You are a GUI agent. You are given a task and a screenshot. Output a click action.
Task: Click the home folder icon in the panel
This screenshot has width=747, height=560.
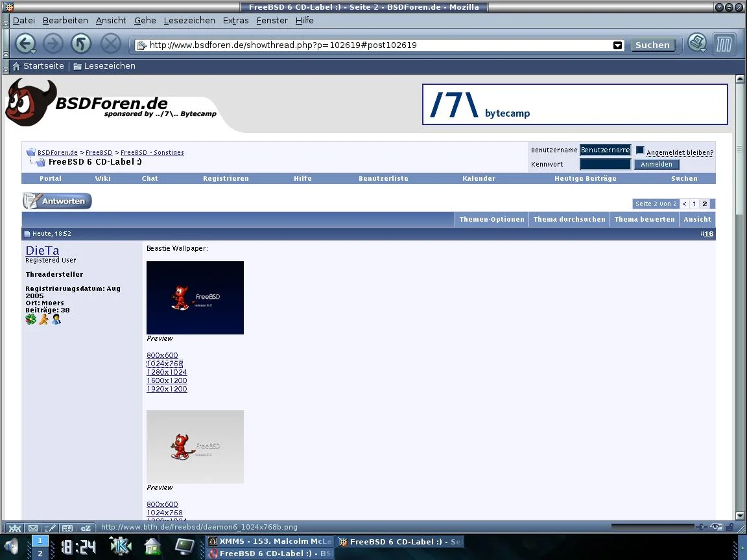153,546
